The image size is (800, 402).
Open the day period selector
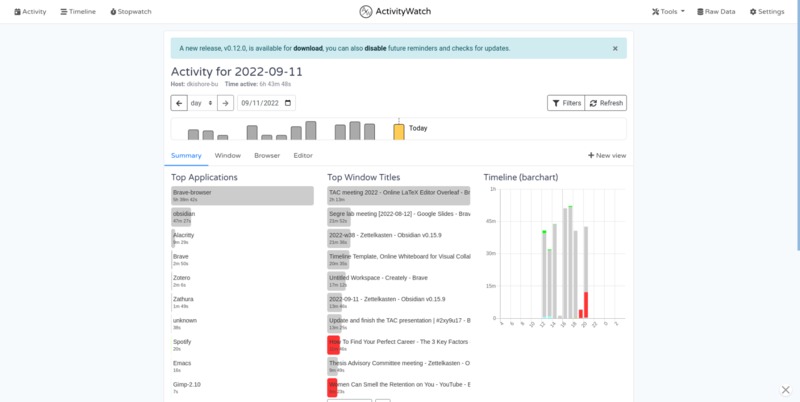click(x=202, y=103)
